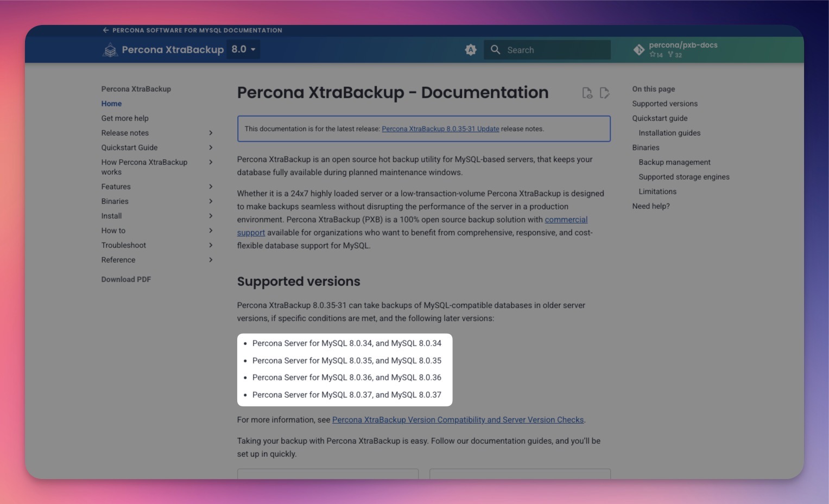The height and width of the screenshot is (504, 829).
Task: Click the edit this page icon
Action: (604, 93)
